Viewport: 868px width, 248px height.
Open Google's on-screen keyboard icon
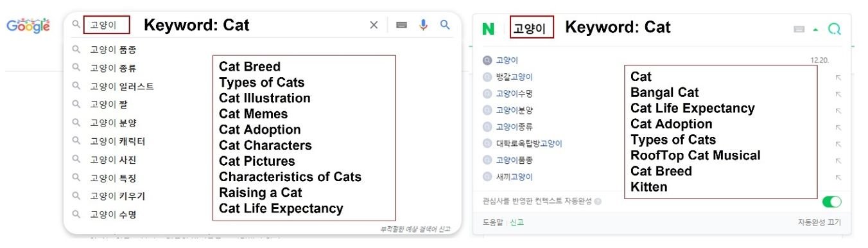(402, 25)
